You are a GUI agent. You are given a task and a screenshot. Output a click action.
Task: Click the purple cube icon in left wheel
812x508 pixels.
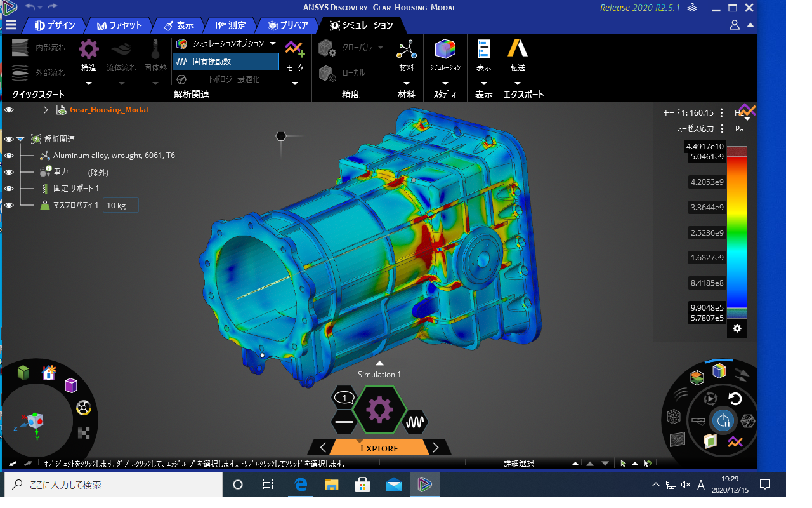(x=71, y=385)
